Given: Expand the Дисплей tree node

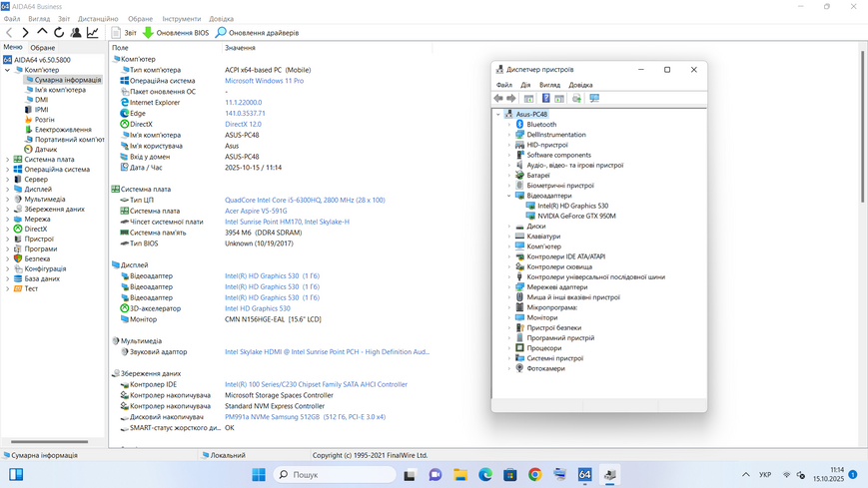Looking at the screenshot, I should pos(7,190).
